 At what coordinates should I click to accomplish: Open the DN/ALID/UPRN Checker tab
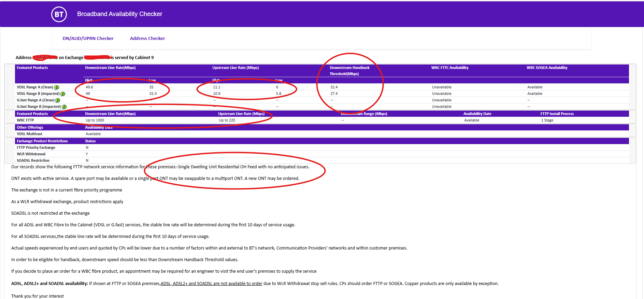point(88,39)
